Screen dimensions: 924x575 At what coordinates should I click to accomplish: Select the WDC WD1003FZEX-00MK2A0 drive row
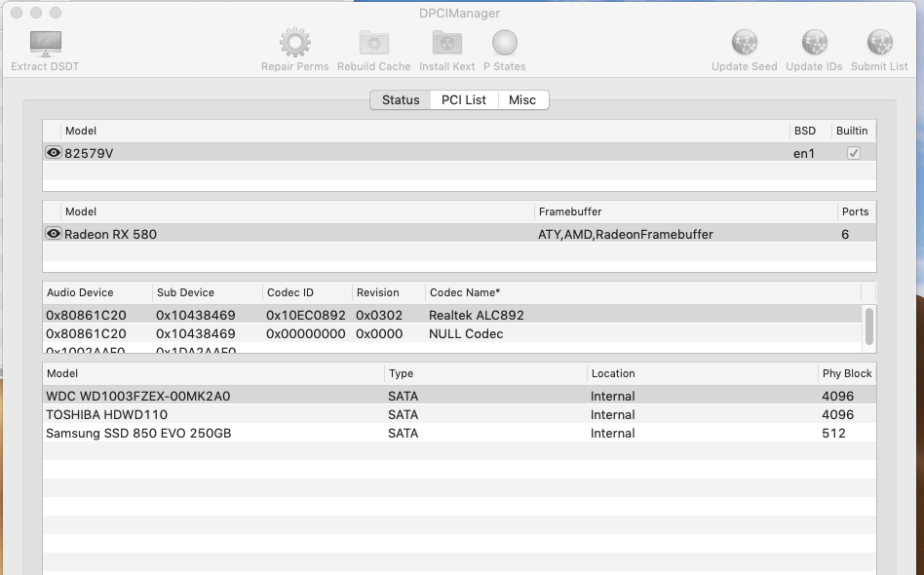coord(460,396)
